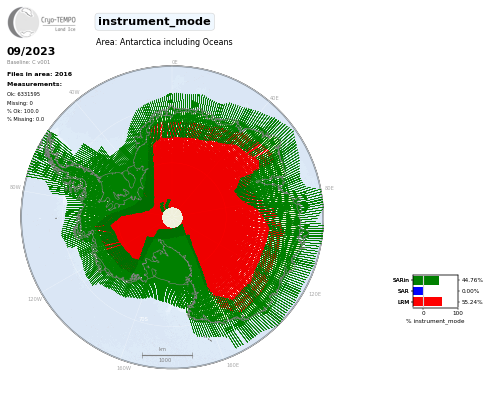Click the green SARin bar in chart
Image resolution: width=492 pixels, height=410 pixels.
coord(426,280)
